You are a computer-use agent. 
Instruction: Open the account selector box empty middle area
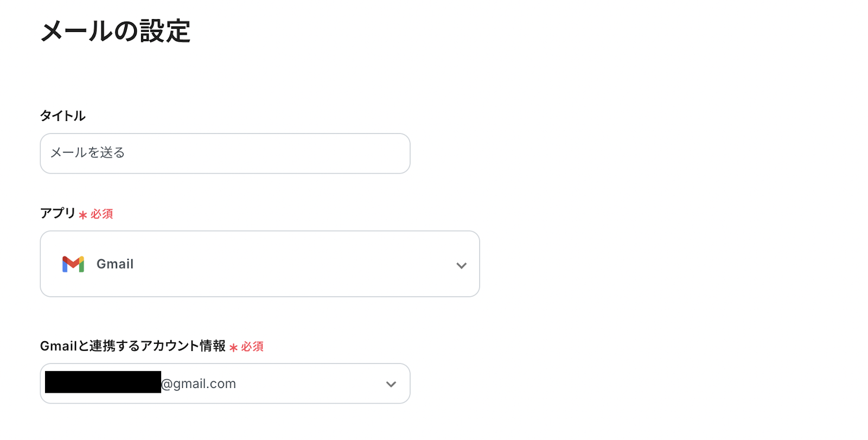[309, 384]
